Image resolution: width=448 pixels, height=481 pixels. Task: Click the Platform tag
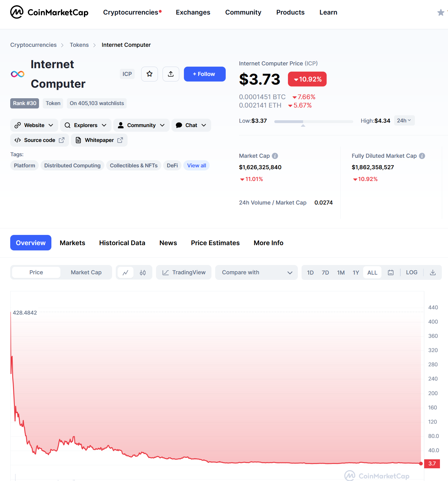[x=24, y=165]
